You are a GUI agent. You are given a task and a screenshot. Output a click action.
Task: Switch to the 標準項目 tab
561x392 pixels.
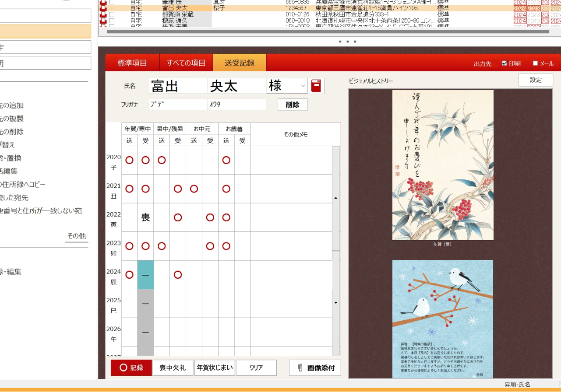pos(133,62)
